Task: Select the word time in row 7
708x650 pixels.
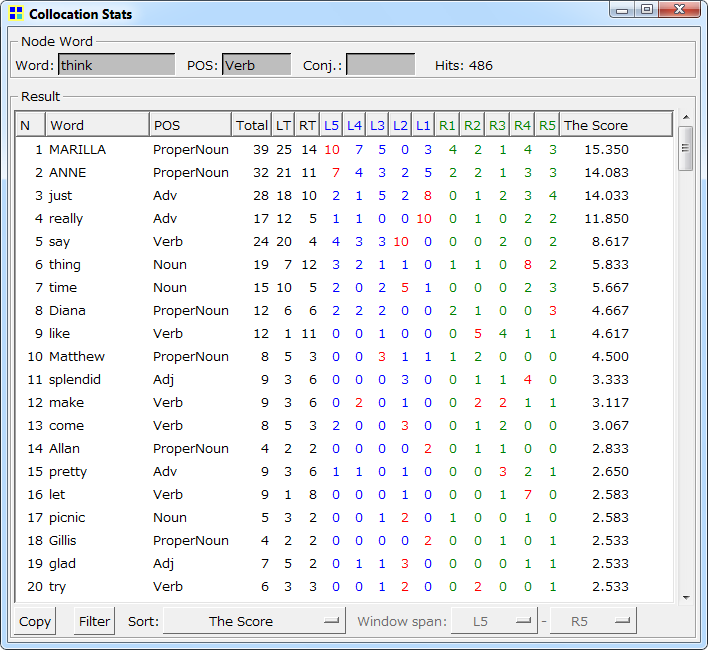Action: pyautogui.click(x=63, y=288)
